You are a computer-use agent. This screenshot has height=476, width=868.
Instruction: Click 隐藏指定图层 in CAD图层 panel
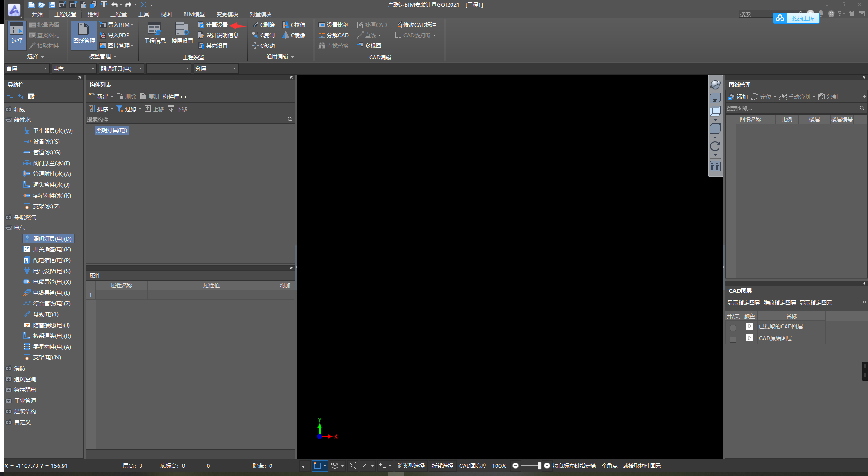click(779, 303)
